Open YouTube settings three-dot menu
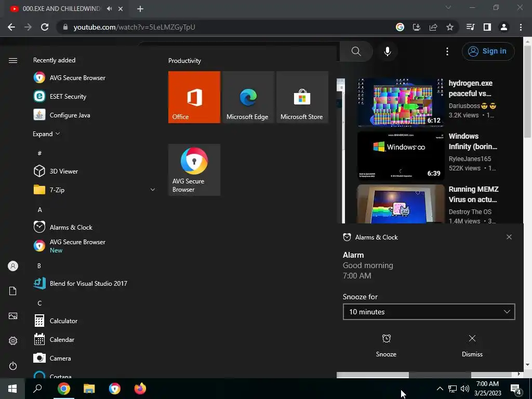This screenshot has width=532, height=399. [x=447, y=51]
